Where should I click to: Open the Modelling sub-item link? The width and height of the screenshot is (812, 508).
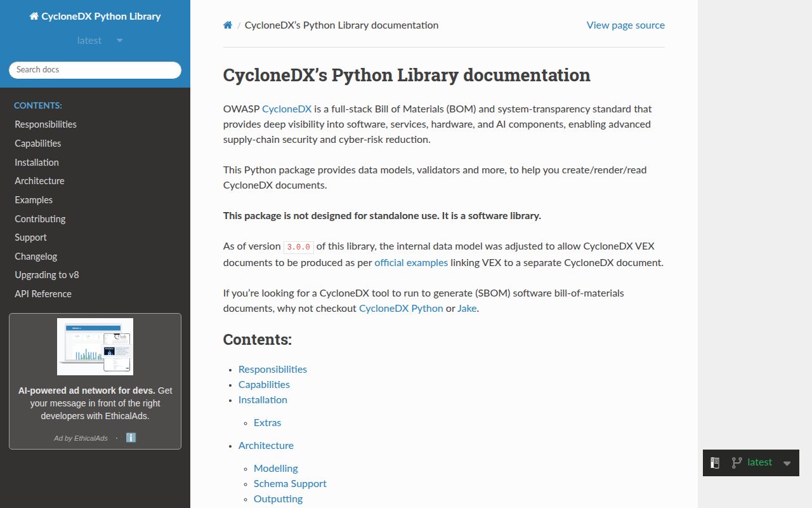(x=275, y=469)
